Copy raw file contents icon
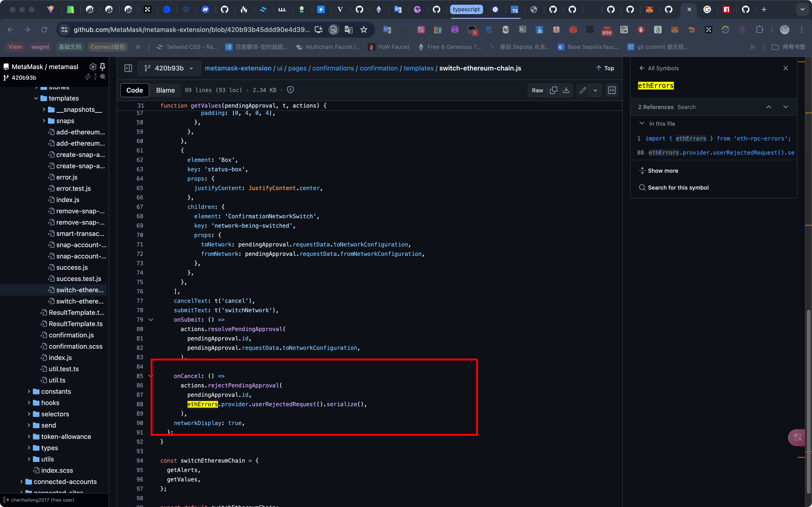 click(554, 90)
